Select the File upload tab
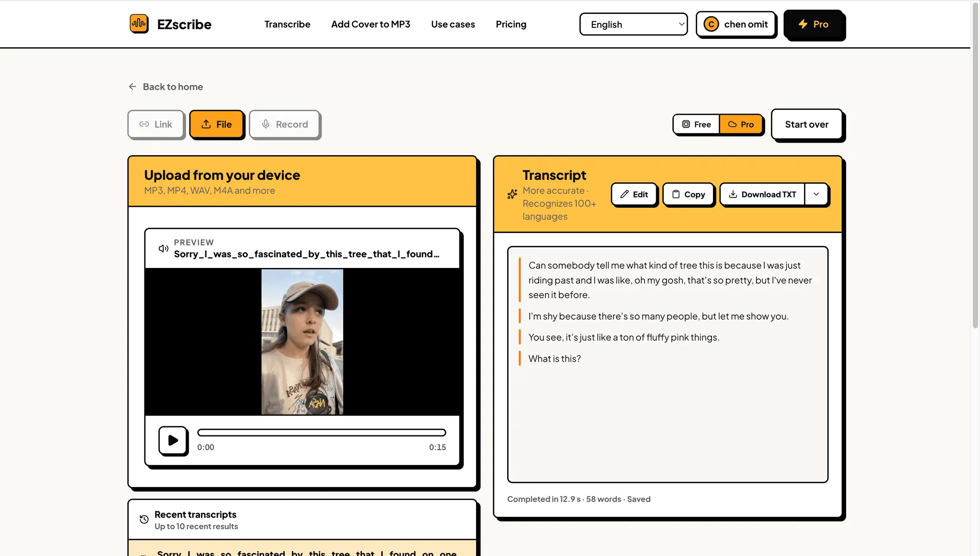Image resolution: width=980 pixels, height=556 pixels. click(x=217, y=124)
